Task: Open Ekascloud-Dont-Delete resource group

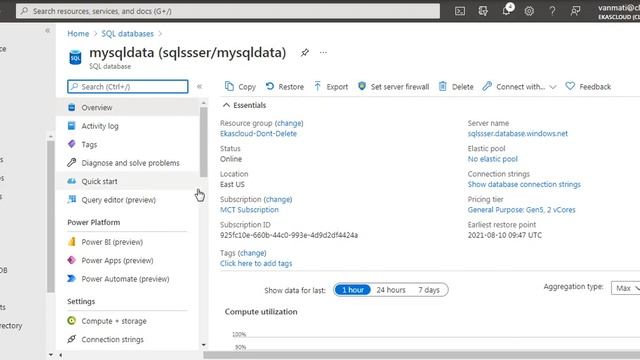Action: coord(258,133)
